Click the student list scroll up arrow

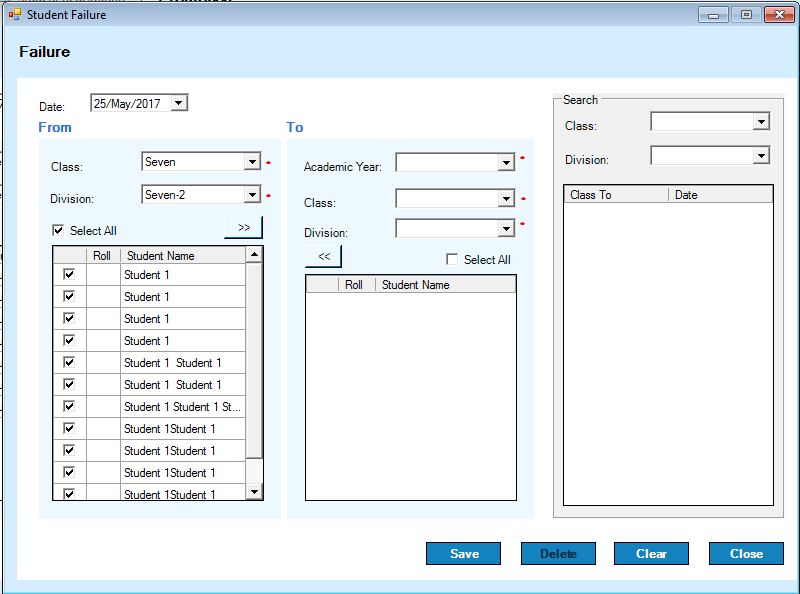tap(254, 256)
